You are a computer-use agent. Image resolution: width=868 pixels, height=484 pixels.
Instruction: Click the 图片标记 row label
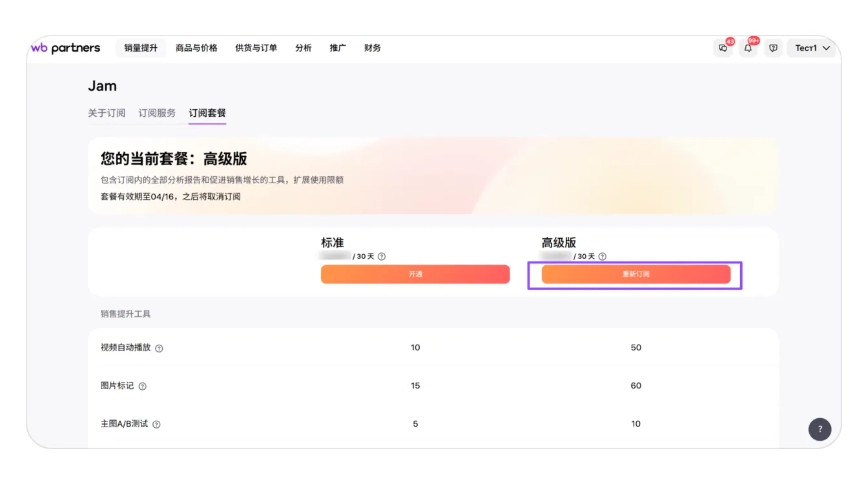(x=117, y=385)
